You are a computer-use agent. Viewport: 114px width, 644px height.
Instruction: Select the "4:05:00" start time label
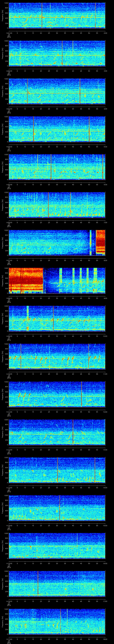click(9, 184)
